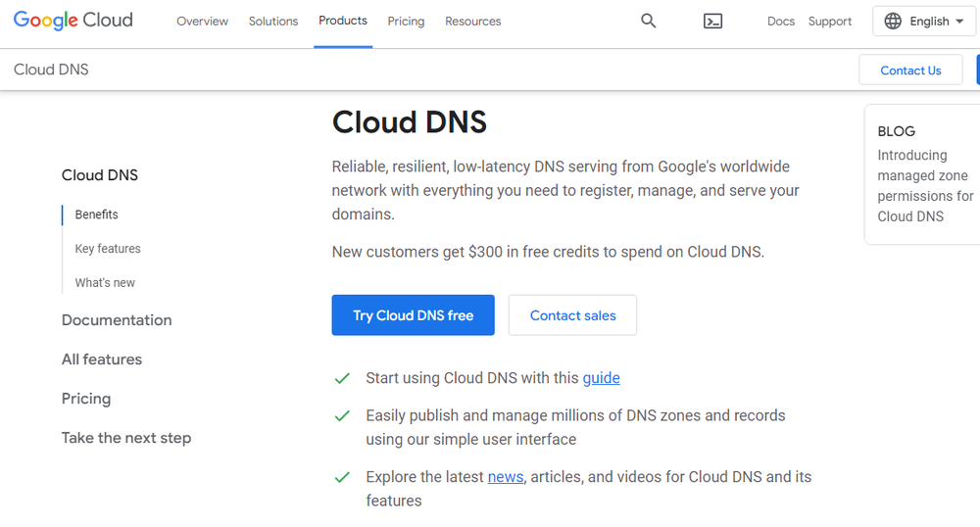The width and height of the screenshot is (980, 527).
Task: Open the Docs link
Action: (781, 22)
